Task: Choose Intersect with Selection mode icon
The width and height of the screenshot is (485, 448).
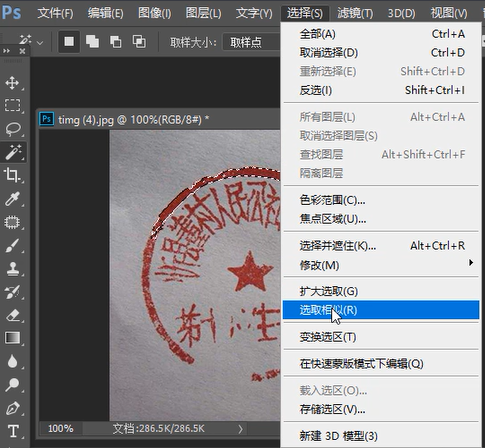Action: [139, 42]
